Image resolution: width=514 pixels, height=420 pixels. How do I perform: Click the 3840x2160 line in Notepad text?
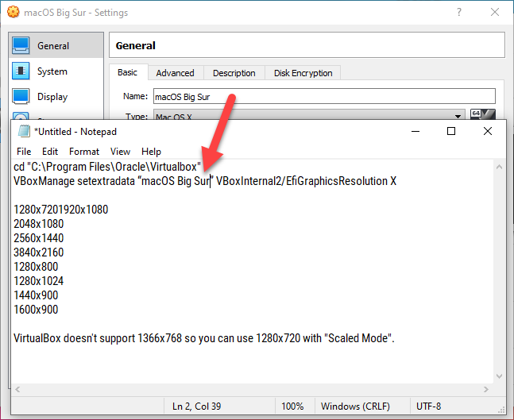(x=39, y=252)
